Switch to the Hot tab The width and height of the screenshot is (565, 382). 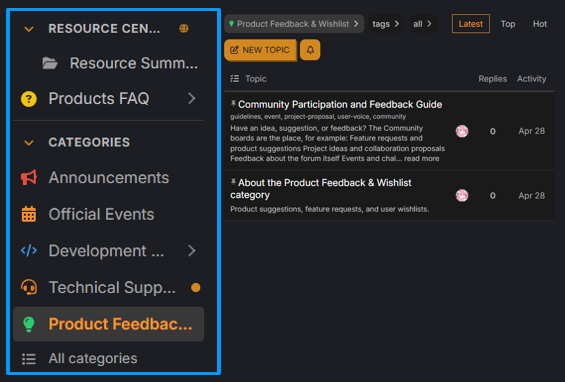(540, 24)
